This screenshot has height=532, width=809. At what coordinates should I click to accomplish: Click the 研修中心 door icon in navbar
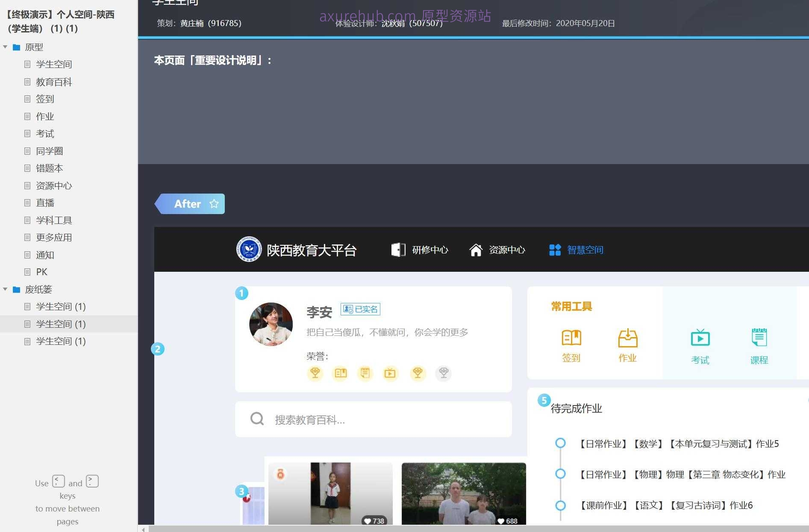click(398, 250)
